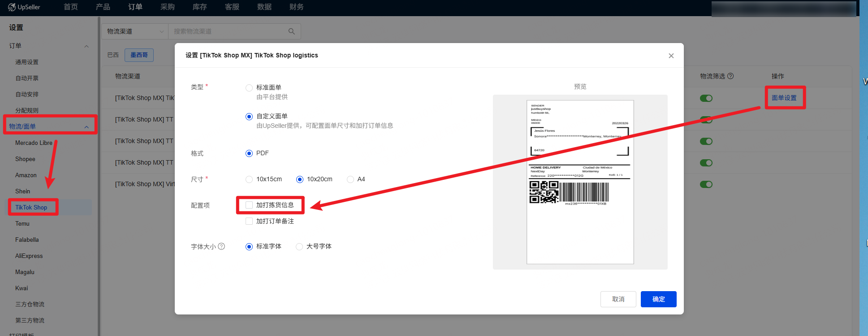Click the UpSeller logo icon
The width and height of the screenshot is (868, 336).
[12, 7]
